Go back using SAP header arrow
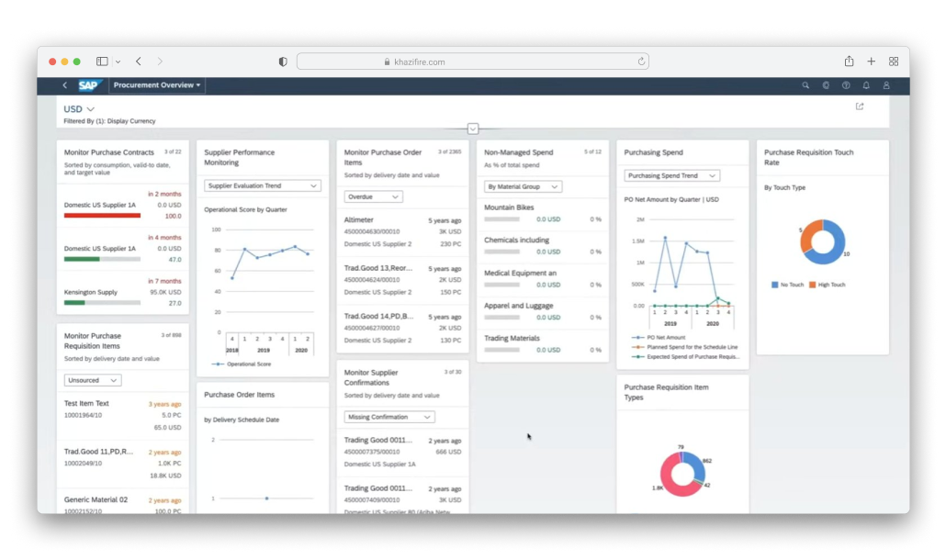The height and width of the screenshot is (560, 946). coord(64,85)
